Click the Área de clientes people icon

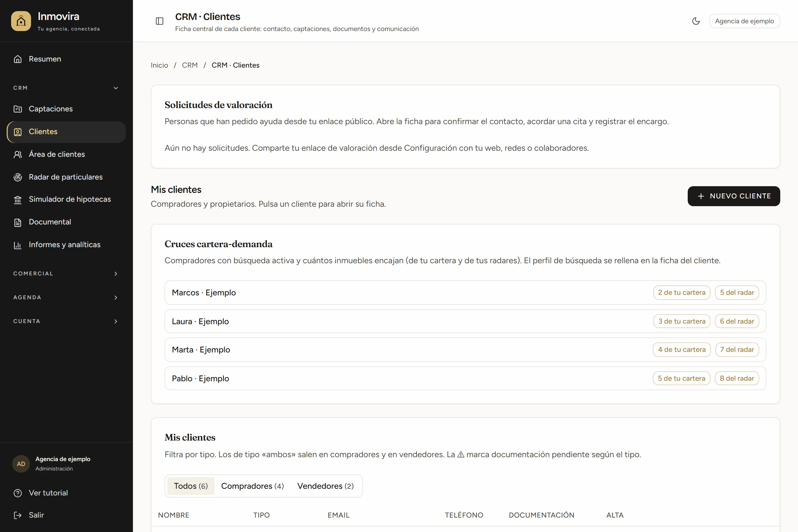tap(18, 154)
